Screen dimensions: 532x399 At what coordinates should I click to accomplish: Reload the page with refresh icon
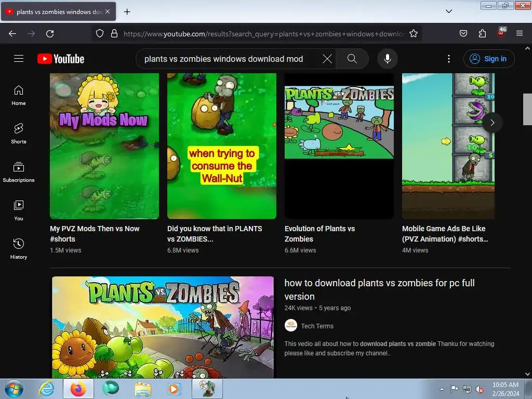pos(50,34)
